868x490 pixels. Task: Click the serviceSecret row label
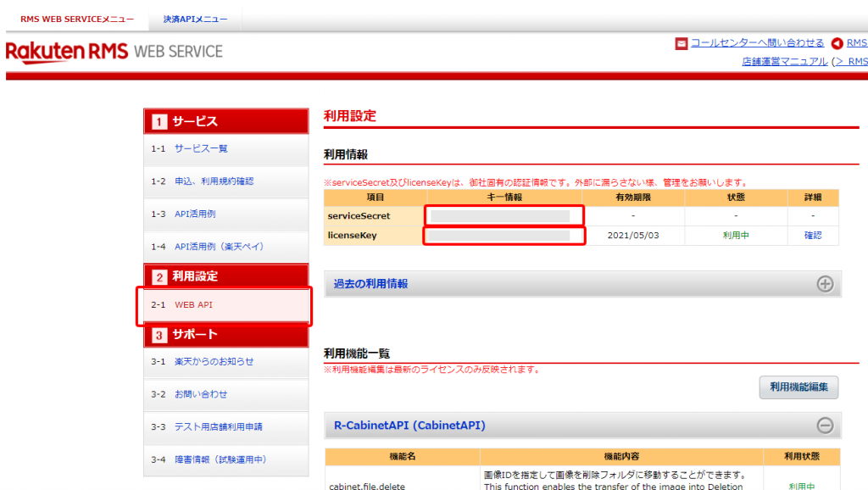pyautogui.click(x=359, y=216)
